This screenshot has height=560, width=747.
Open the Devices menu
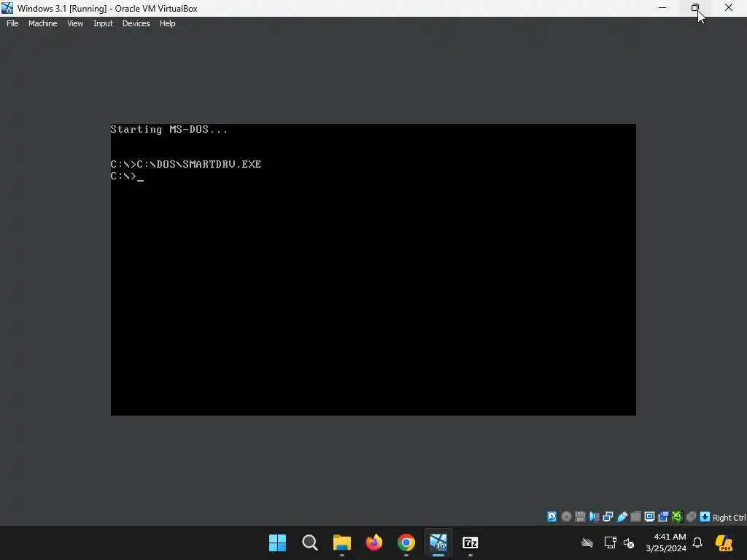click(x=136, y=23)
